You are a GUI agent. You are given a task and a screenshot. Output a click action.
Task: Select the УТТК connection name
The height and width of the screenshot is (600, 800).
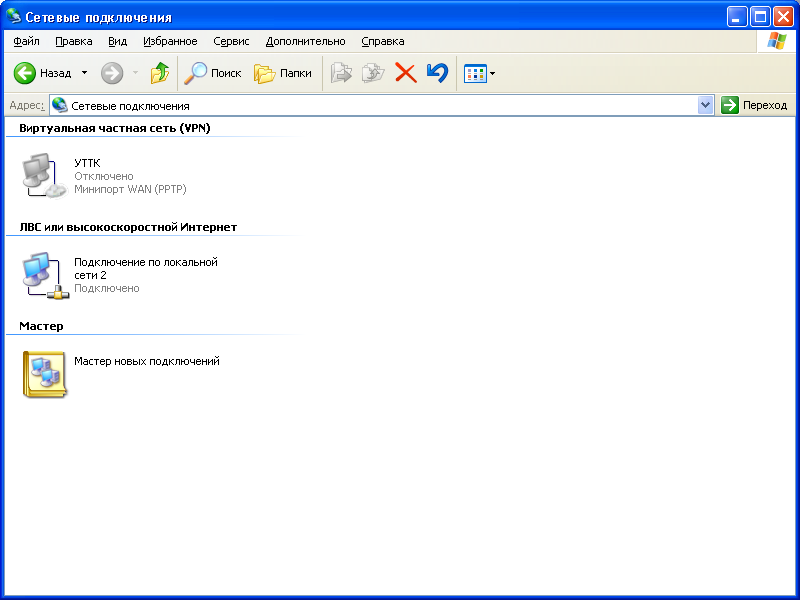tap(87, 163)
